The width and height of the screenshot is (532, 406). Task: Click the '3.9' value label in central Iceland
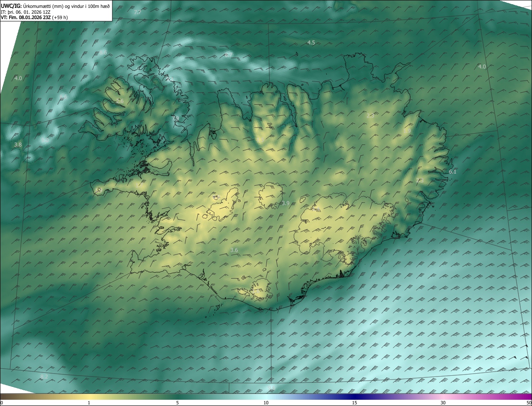click(286, 203)
